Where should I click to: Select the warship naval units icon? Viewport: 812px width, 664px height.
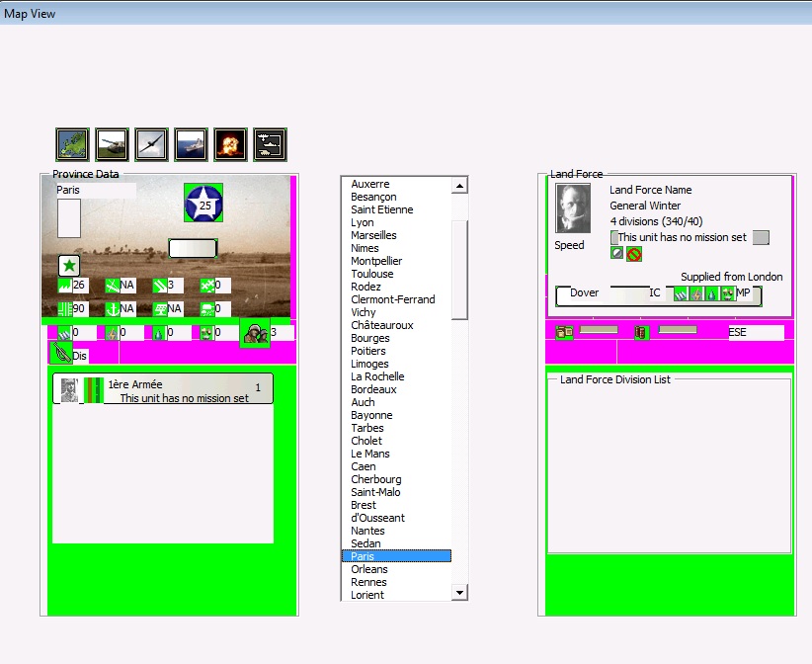point(191,144)
